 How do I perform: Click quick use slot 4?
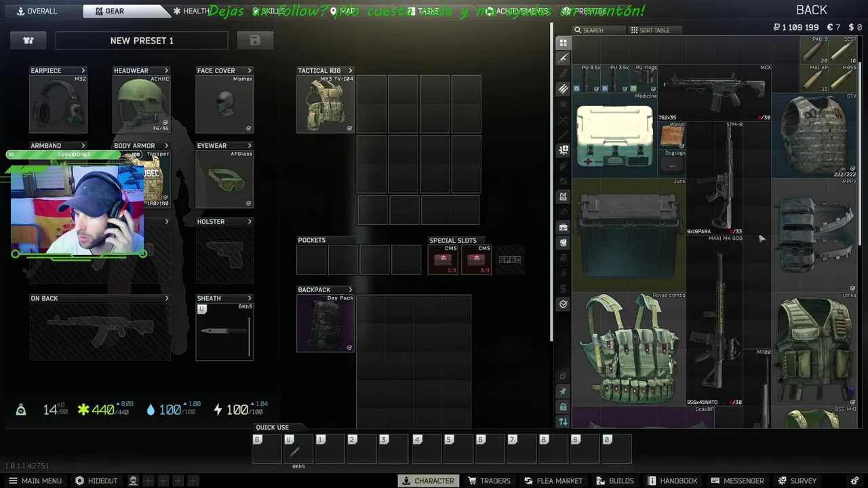click(427, 448)
